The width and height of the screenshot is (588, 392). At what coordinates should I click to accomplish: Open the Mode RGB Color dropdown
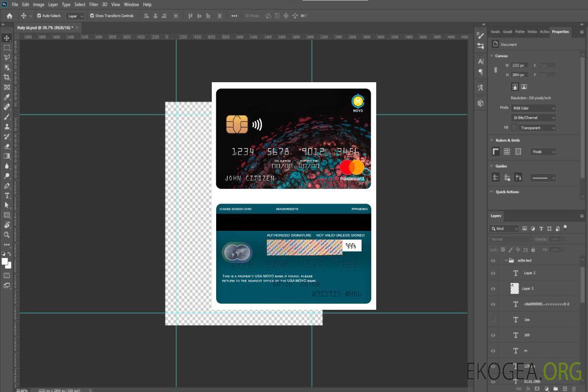coord(533,108)
